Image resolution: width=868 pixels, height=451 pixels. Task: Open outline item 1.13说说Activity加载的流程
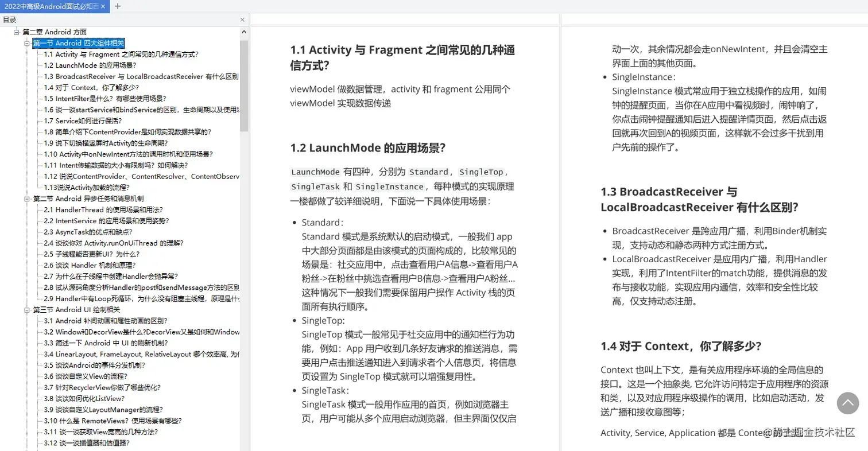[x=87, y=188]
